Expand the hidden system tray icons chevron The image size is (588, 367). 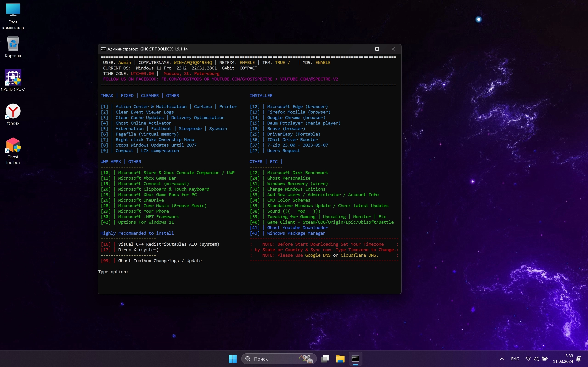[x=502, y=359]
